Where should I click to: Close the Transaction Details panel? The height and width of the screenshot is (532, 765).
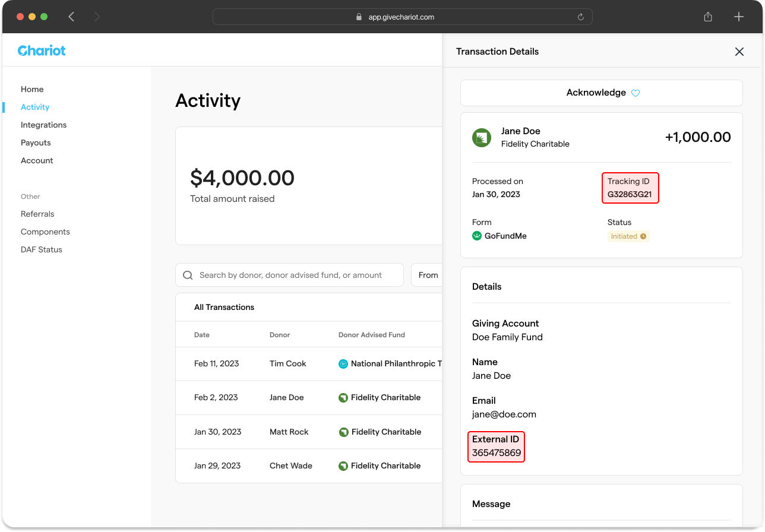pos(739,52)
